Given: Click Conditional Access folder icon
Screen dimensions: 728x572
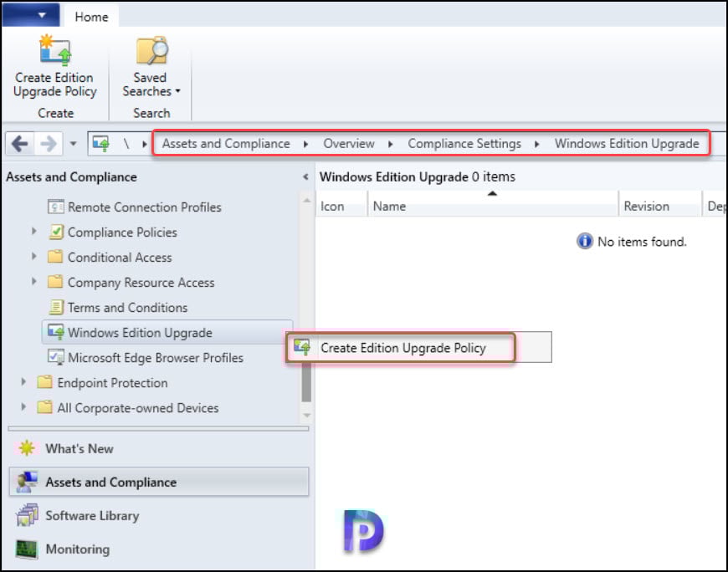Looking at the screenshot, I should click(x=55, y=256).
